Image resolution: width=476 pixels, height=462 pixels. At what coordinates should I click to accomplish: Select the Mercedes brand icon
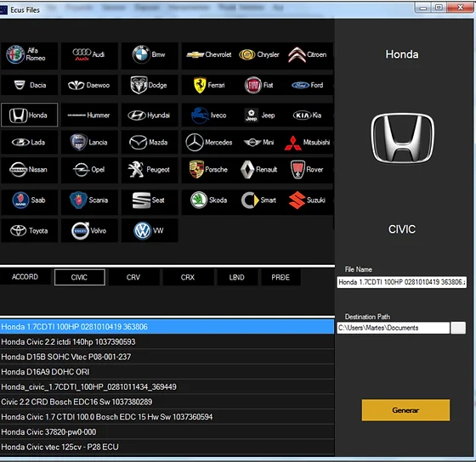click(x=209, y=143)
